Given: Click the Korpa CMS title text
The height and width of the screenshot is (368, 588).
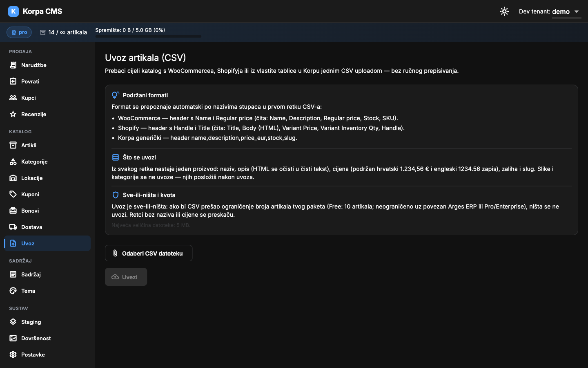Looking at the screenshot, I should [42, 11].
